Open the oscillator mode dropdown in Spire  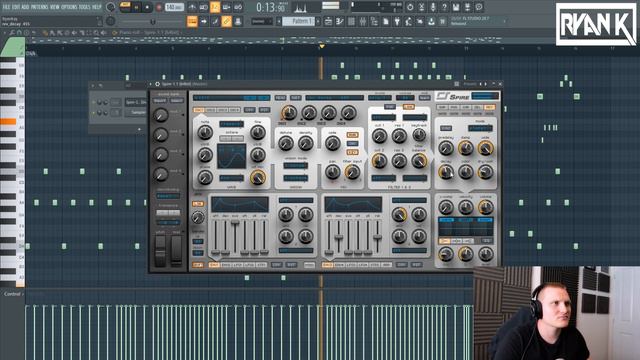point(231,124)
